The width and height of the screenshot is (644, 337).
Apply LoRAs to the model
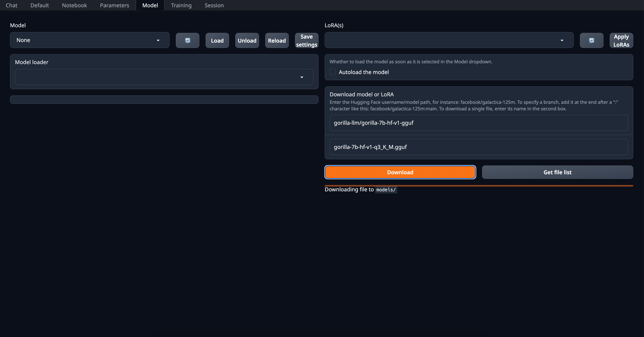pos(621,40)
